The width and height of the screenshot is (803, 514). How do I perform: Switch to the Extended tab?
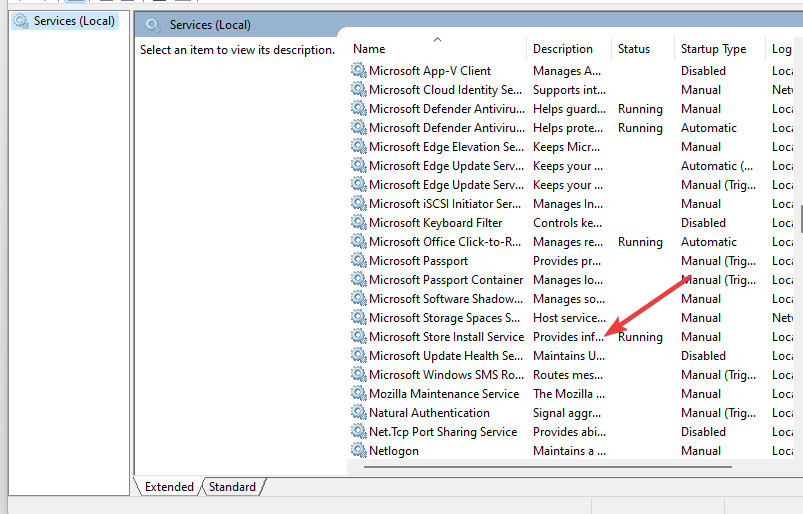click(169, 486)
